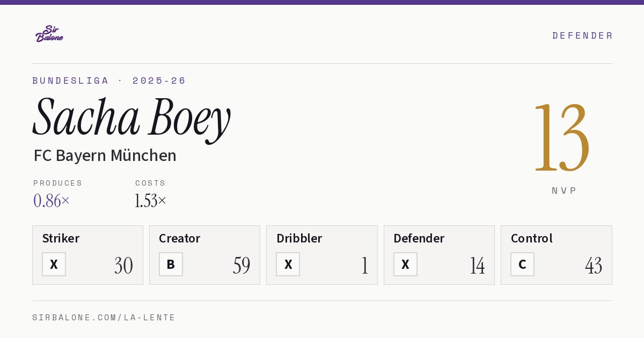Click the PRODUCES label
This screenshot has height=338, width=644.
click(58, 183)
